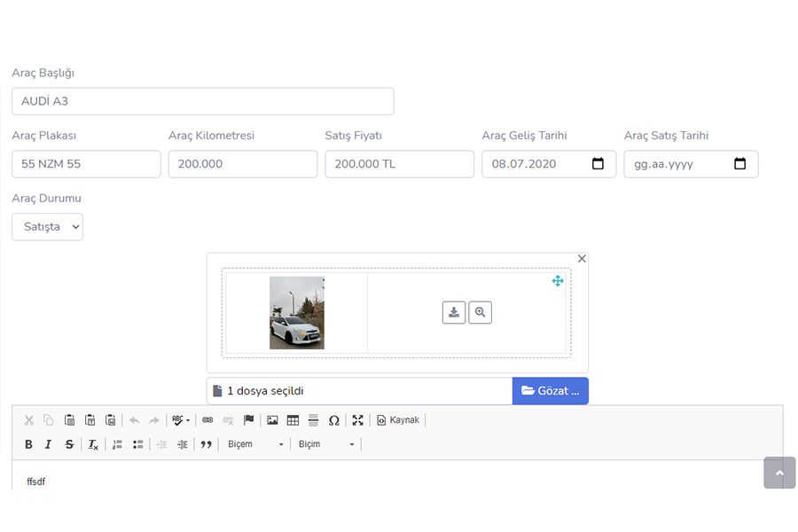This screenshot has width=798, height=532.
Task: Click the '1 dosya seçildi' file caption
Action: [x=265, y=391]
